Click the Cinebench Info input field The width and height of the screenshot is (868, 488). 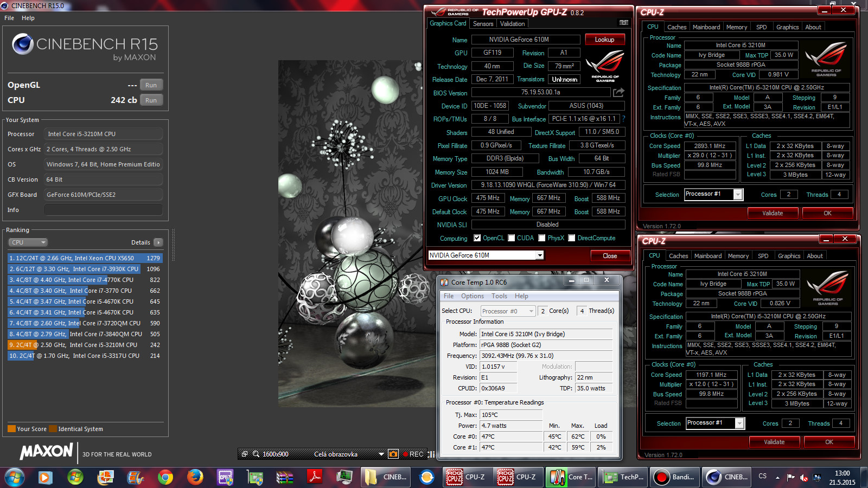pos(103,210)
